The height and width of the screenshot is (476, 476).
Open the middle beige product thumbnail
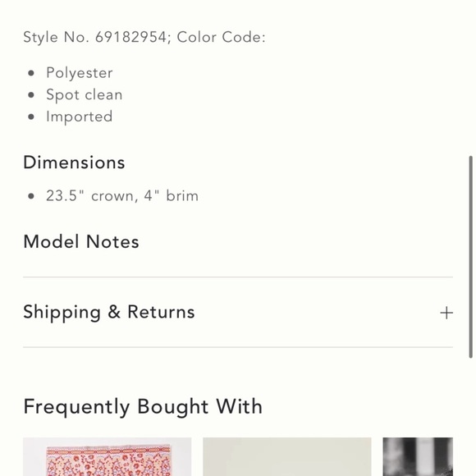(287, 456)
